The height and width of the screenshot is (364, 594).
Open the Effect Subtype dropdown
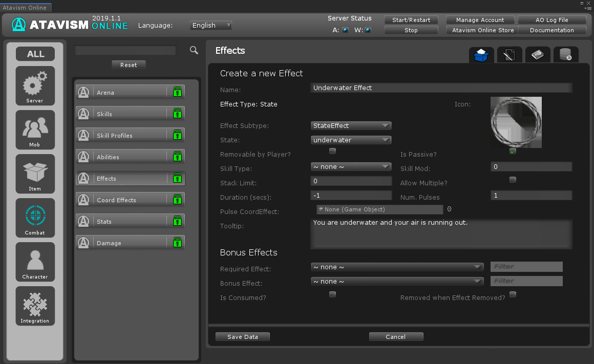(x=351, y=125)
